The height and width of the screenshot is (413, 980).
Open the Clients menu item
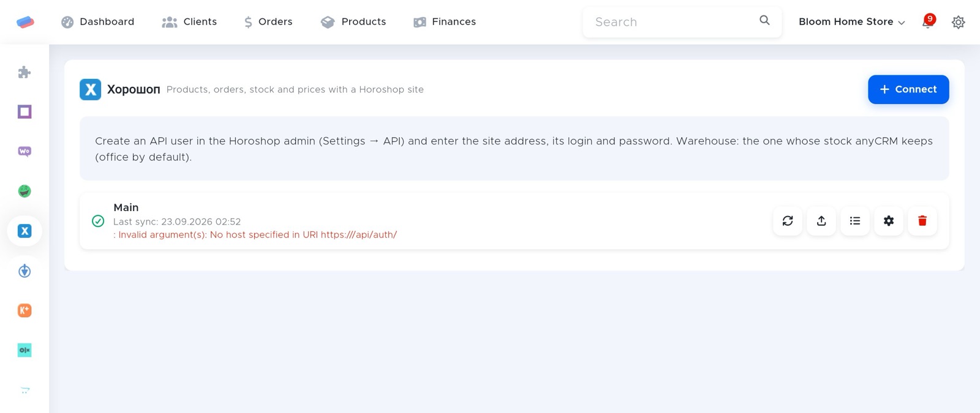click(x=189, y=22)
